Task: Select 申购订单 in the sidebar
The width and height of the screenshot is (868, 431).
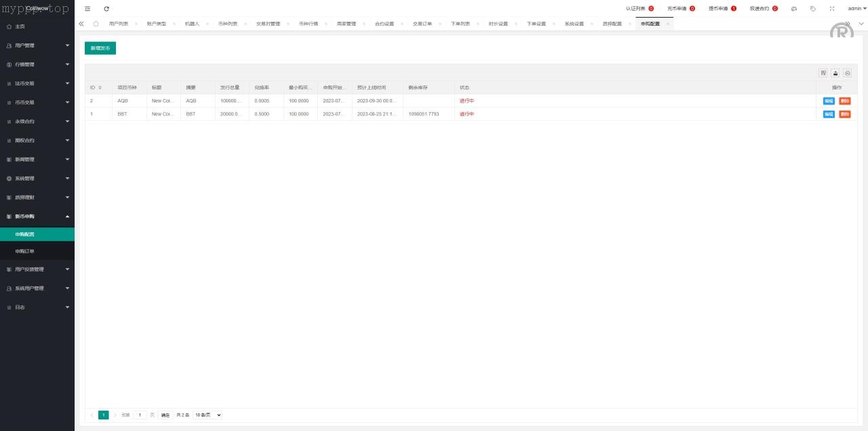Action: 25,251
